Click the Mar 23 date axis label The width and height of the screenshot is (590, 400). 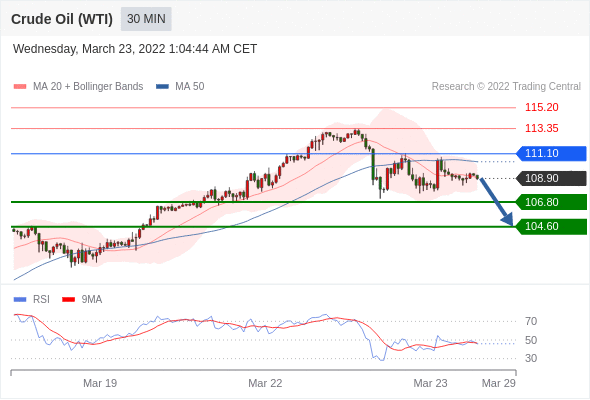(x=430, y=383)
